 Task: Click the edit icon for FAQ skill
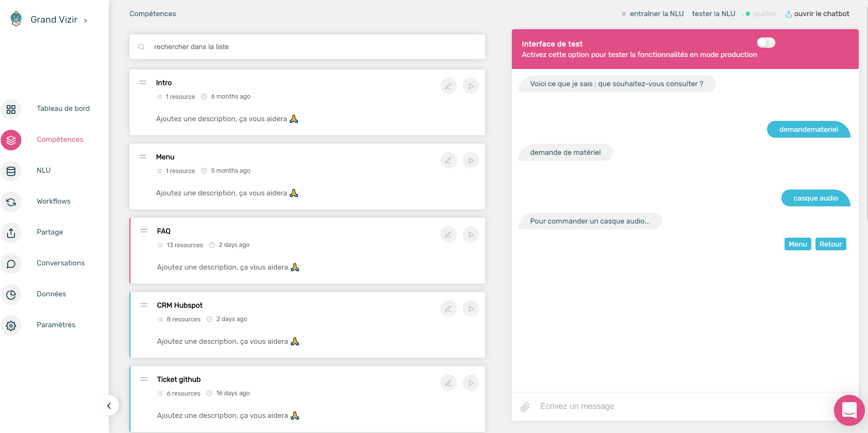tap(448, 234)
